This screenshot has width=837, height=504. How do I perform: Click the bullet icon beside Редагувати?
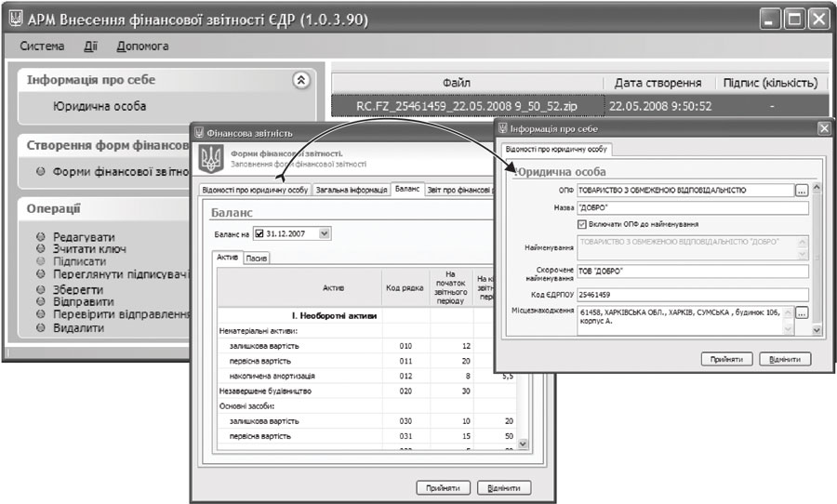[40, 237]
